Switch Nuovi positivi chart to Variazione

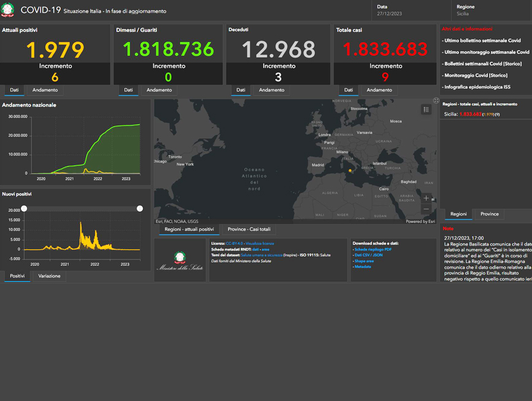[49, 276]
